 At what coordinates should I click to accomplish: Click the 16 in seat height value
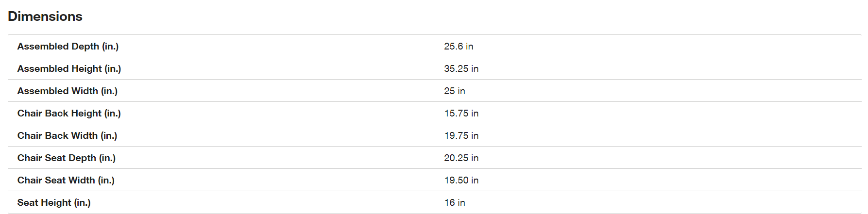[x=455, y=202]
